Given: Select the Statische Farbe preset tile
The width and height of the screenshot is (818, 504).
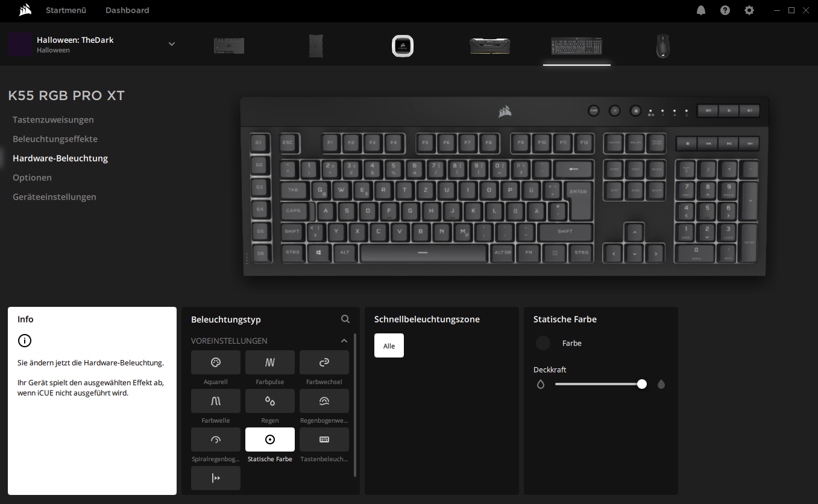Looking at the screenshot, I should (270, 439).
